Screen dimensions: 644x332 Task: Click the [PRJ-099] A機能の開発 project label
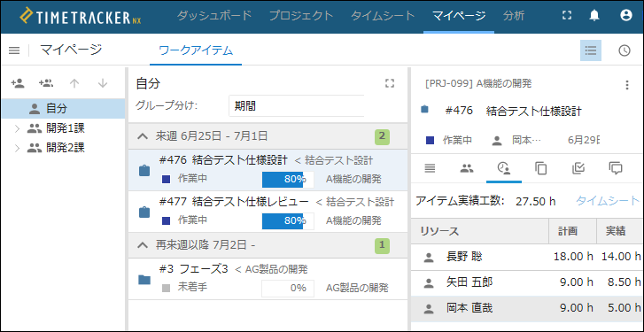(479, 84)
